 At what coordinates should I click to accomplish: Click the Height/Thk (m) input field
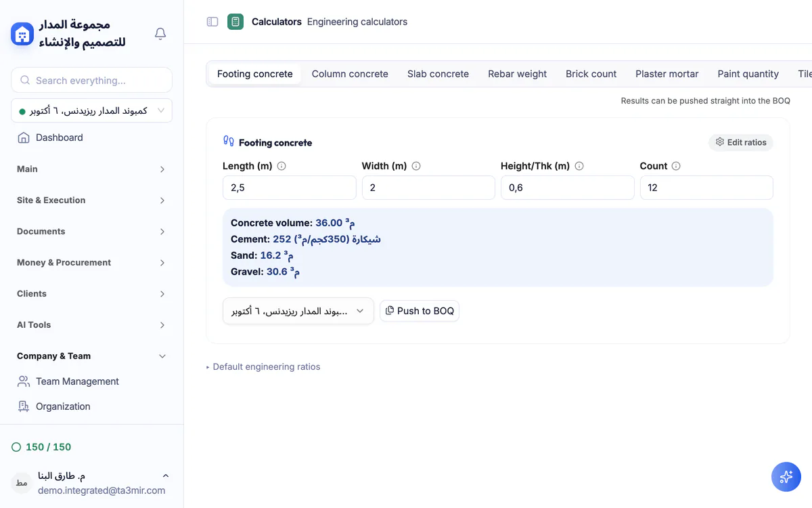click(x=567, y=188)
